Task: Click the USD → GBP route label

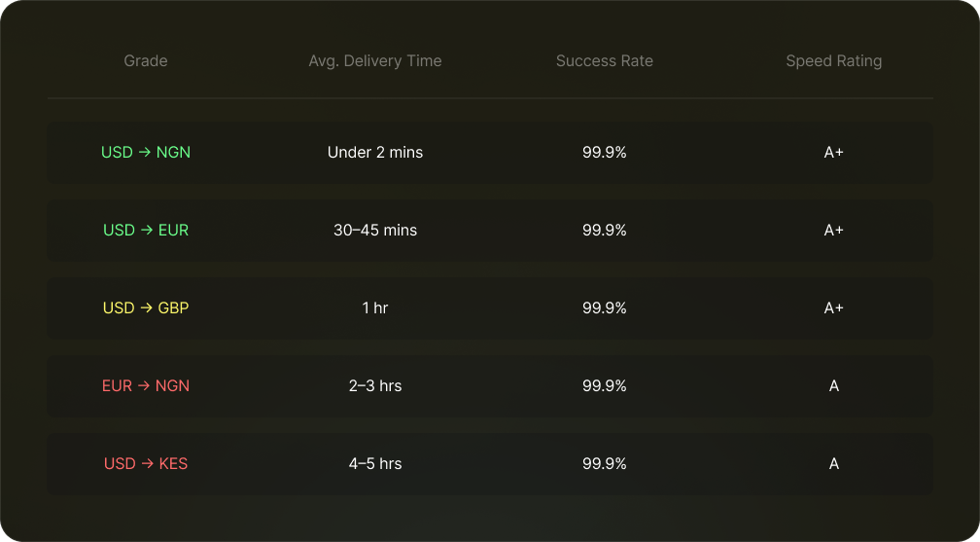Action: click(x=146, y=307)
